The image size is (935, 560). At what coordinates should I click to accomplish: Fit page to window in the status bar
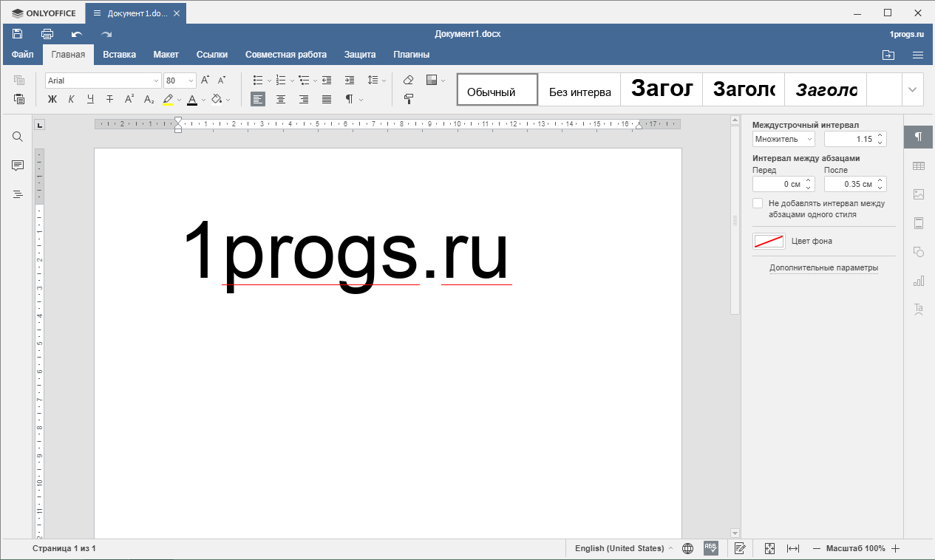point(769,548)
